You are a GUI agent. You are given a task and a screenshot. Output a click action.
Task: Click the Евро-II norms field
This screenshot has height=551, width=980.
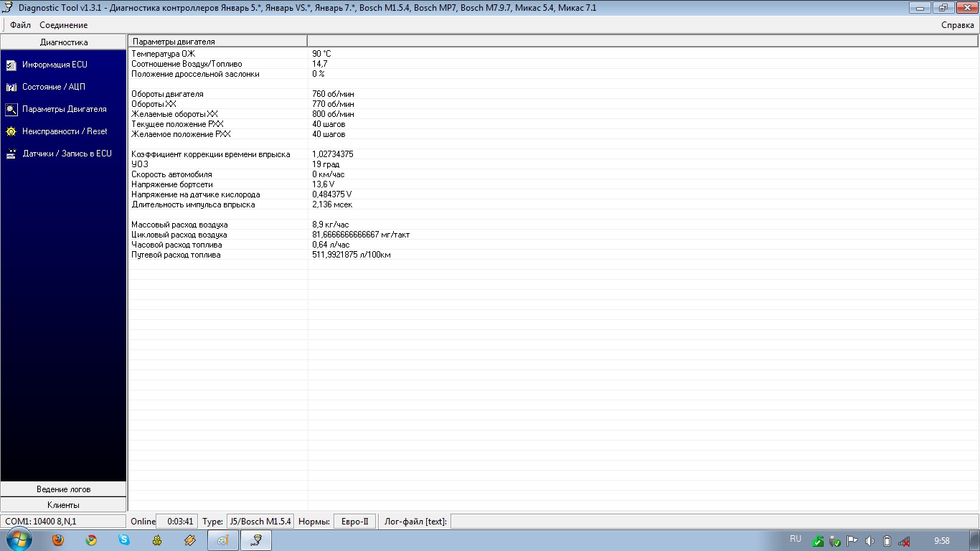[x=354, y=522]
